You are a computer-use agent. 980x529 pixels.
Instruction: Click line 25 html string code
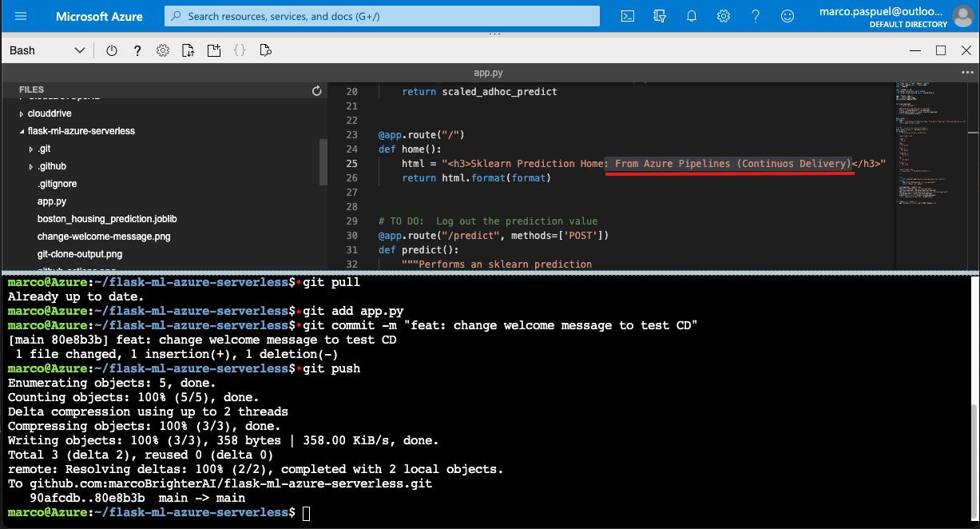coord(644,164)
